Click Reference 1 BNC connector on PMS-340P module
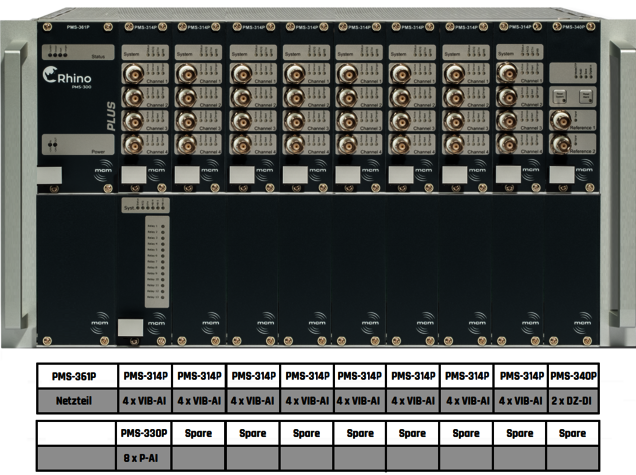636x475 pixels. pyautogui.click(x=561, y=122)
